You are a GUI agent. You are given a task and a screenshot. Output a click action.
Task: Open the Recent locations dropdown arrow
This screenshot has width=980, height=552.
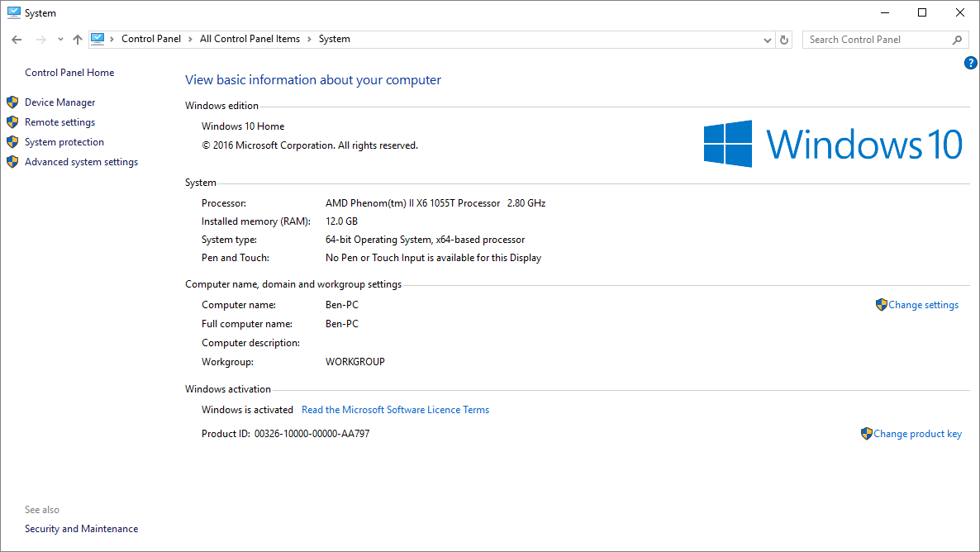[x=60, y=40]
